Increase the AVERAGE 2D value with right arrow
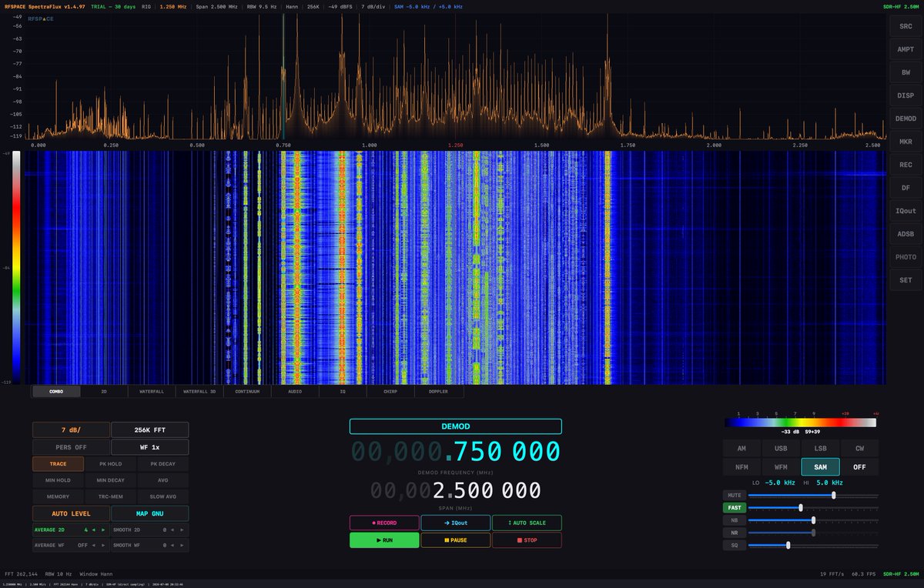The image size is (924, 588). click(103, 530)
